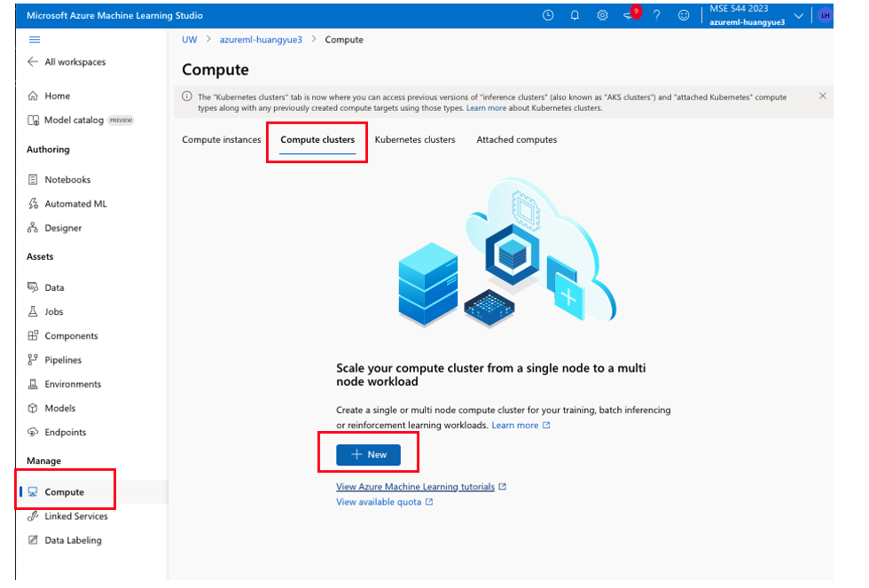Image resolution: width=869 pixels, height=588 pixels.
Task: Open Model catalog in the sidebar
Action: [74, 121]
